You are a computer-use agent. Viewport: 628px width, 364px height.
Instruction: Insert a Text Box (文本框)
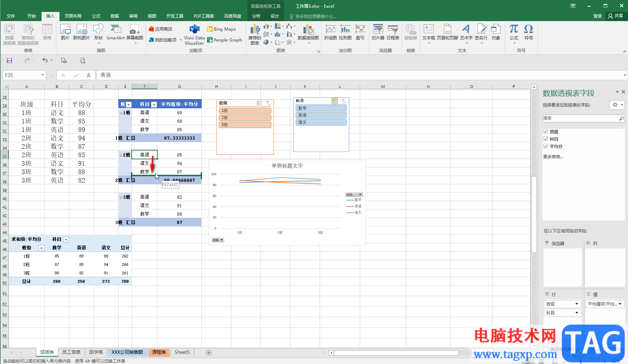429,33
